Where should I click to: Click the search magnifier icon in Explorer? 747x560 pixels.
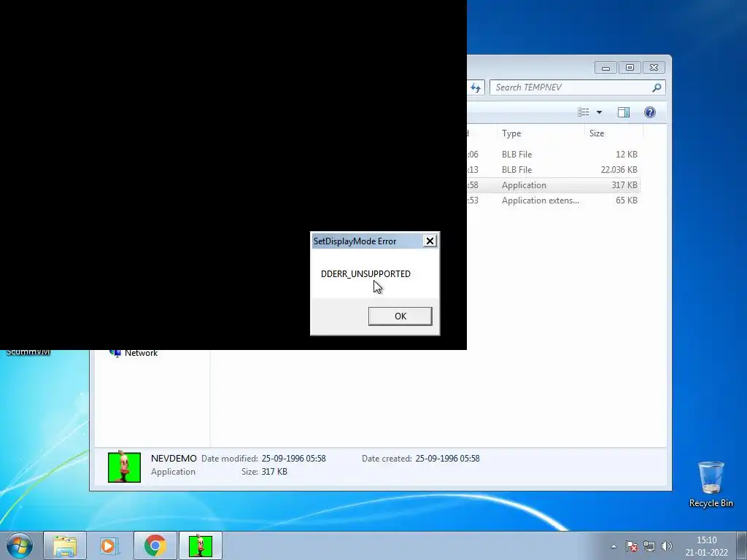[x=657, y=87]
